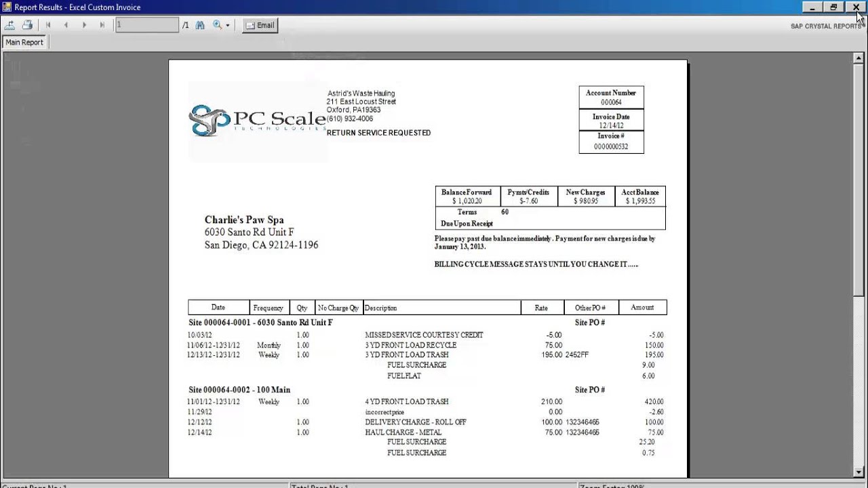Click "HAUL CHARGE - METAL" line item
868x488 pixels.
403,432
